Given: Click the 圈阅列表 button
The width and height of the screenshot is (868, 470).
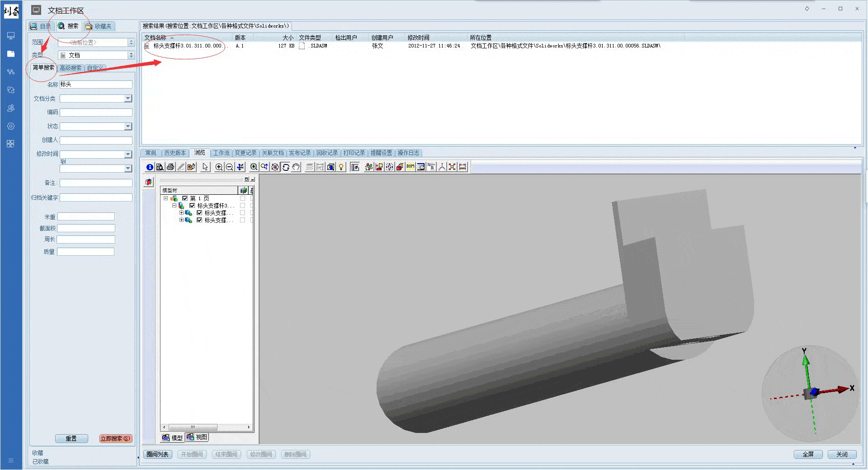Looking at the screenshot, I should point(157,454).
